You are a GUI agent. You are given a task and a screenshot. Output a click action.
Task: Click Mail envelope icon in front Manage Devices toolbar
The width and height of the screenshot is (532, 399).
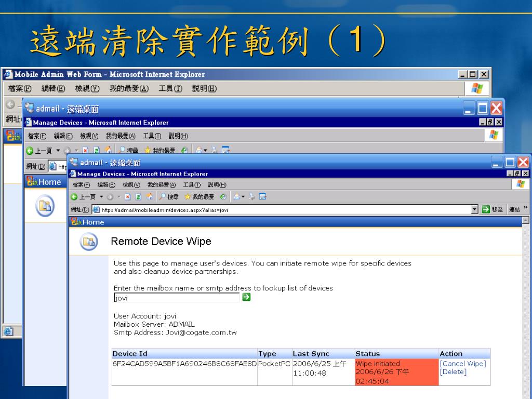point(237,196)
